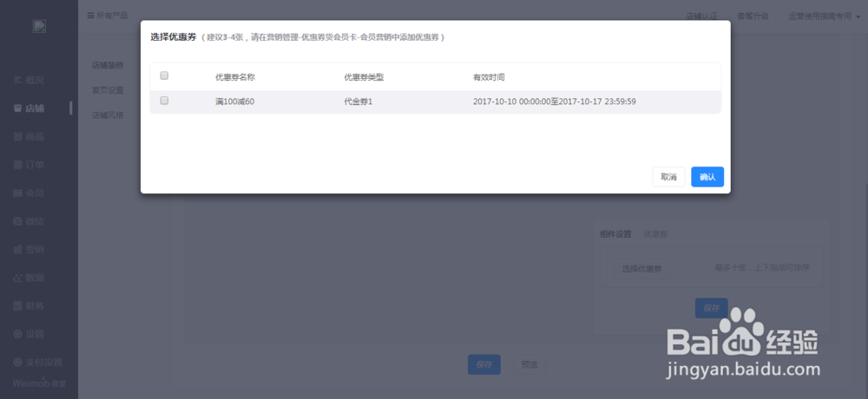The height and width of the screenshot is (399, 868).
Task: Click the coupon type cell 代金券1
Action: [x=358, y=101]
